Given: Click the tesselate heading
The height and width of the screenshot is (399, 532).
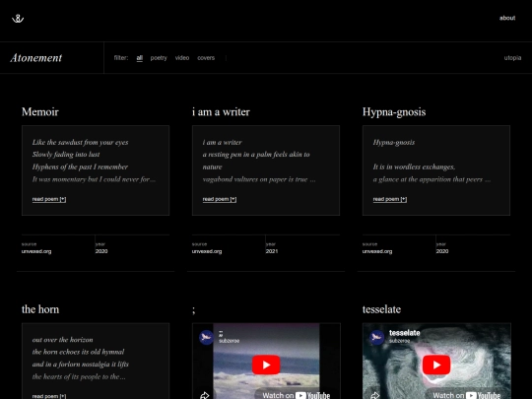Looking at the screenshot, I should coord(381,309).
